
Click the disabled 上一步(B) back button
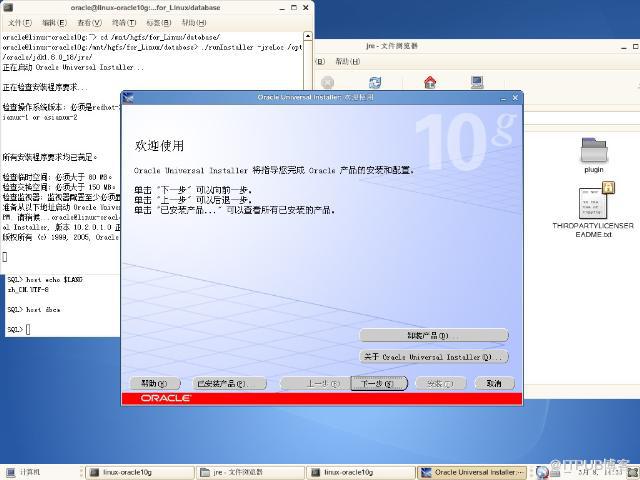[x=315, y=383]
